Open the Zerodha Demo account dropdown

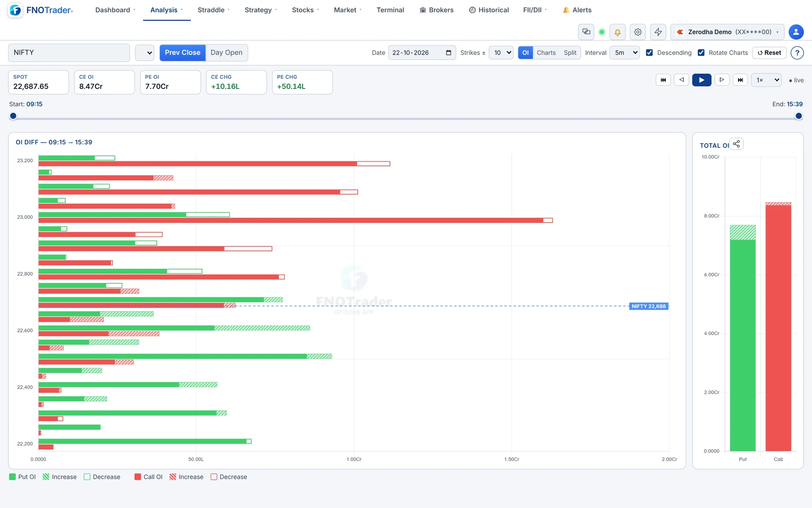pyautogui.click(x=727, y=32)
